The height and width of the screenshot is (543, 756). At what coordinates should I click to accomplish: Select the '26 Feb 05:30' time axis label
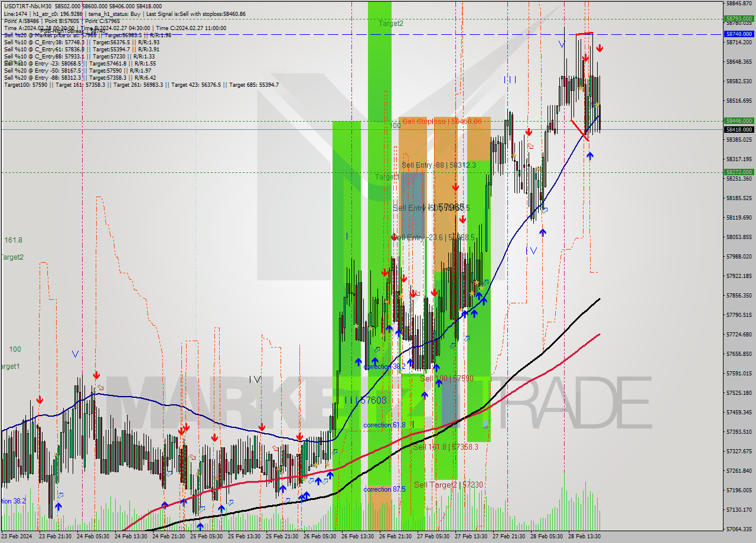coord(320,537)
